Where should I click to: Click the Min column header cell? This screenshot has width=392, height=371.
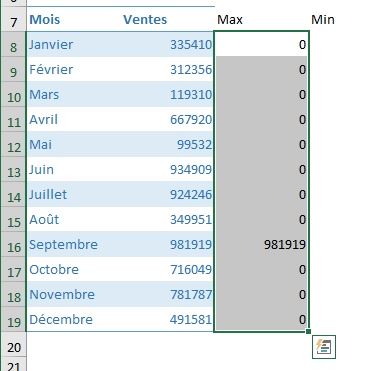coord(350,19)
